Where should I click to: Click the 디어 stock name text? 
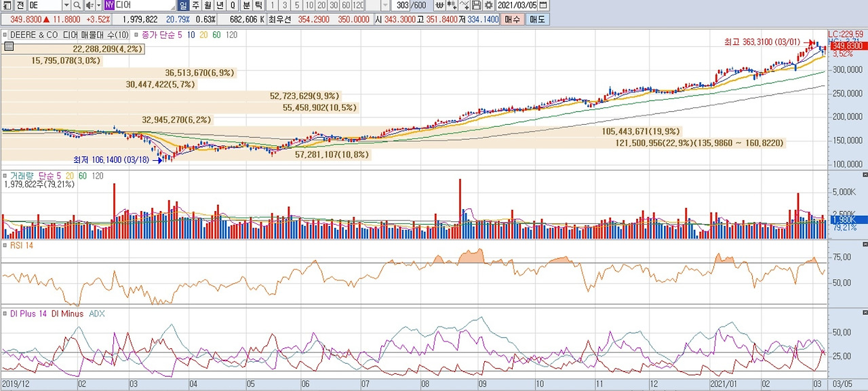pos(124,5)
